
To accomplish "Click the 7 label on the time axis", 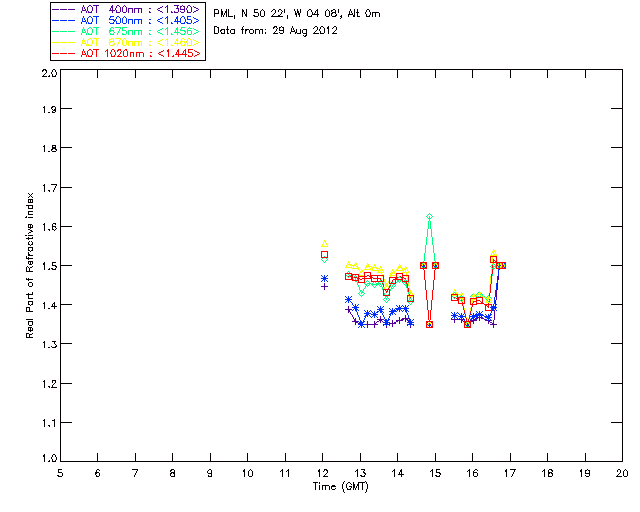I will (x=135, y=473).
